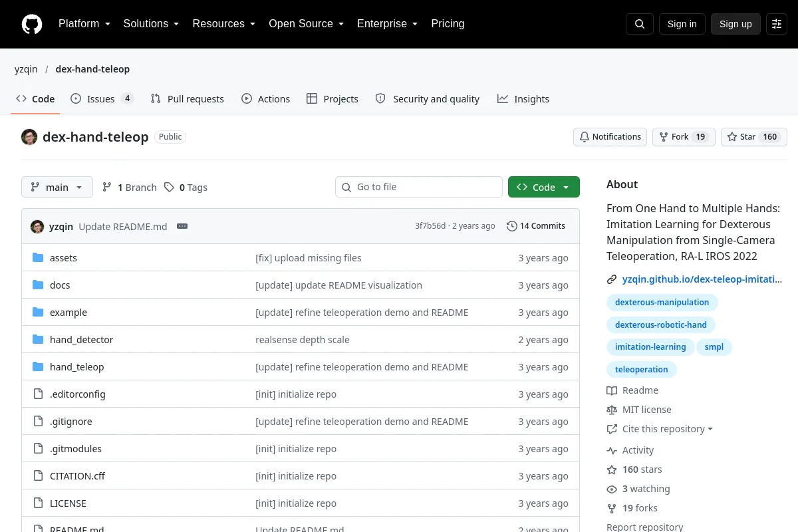Open the main branch selector dropdown
The width and height of the screenshot is (798, 532).
point(57,187)
